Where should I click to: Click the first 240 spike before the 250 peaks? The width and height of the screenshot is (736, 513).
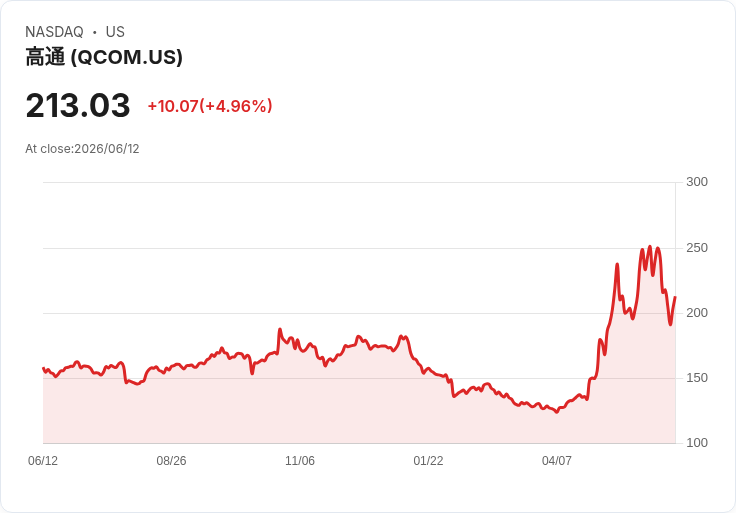coord(617,264)
